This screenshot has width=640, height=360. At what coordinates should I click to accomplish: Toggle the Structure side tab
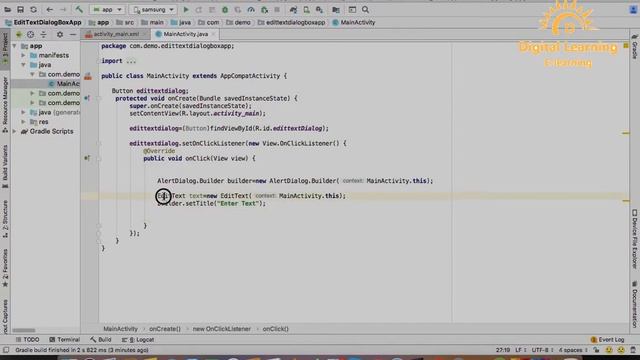tap(5, 220)
